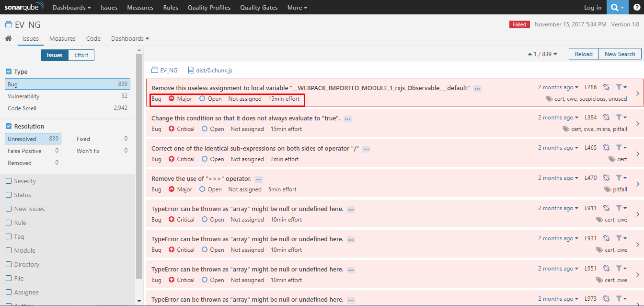Enable the New Issues facet checkbox
The width and height of the screenshot is (644, 306).
click(9, 209)
